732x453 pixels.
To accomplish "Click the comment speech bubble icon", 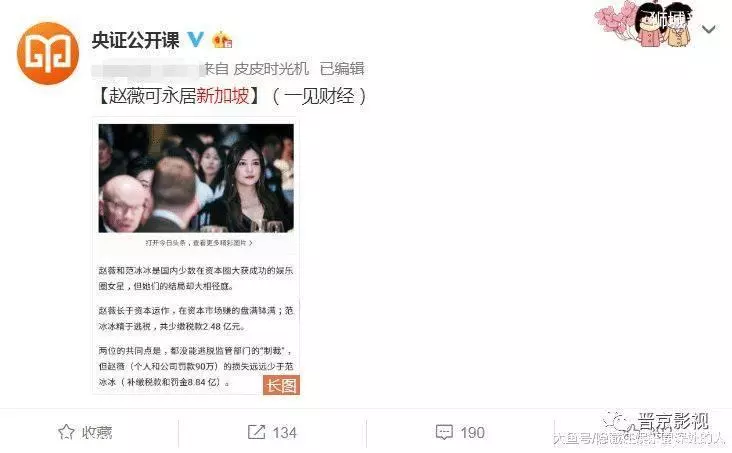I will (444, 432).
